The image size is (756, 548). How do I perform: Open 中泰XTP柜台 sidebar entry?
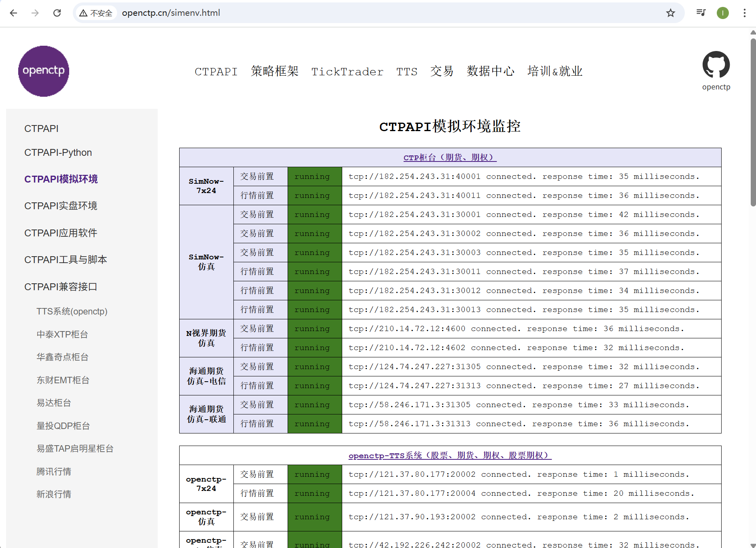tap(62, 335)
